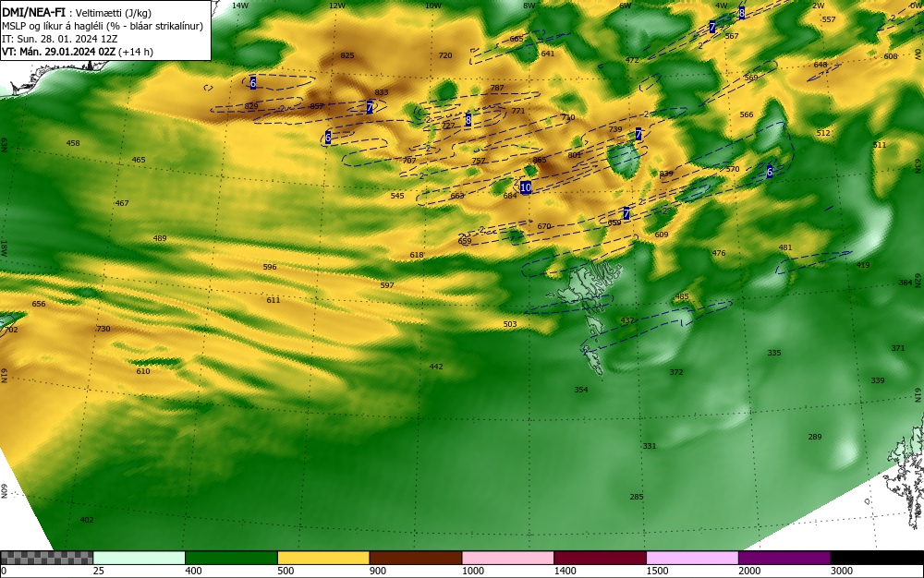
Task: Click the '3000' legend scale label
Action: [842, 571]
